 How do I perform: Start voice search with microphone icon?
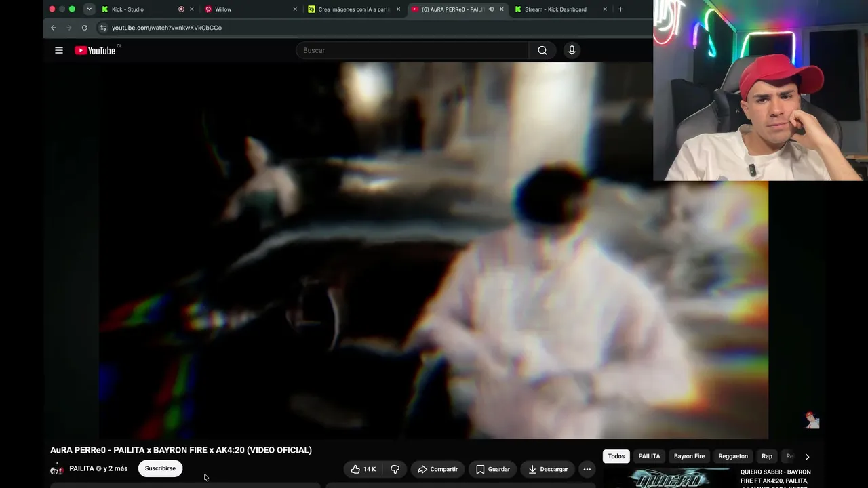click(x=572, y=50)
